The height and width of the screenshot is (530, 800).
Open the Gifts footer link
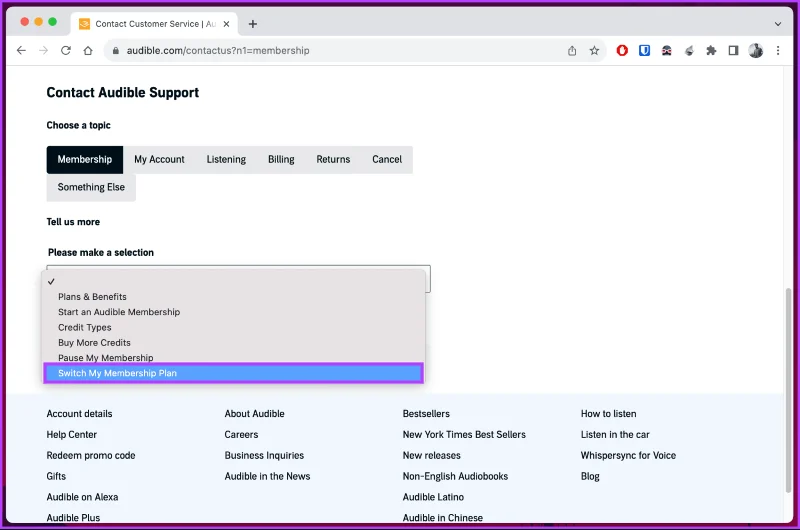[56, 476]
